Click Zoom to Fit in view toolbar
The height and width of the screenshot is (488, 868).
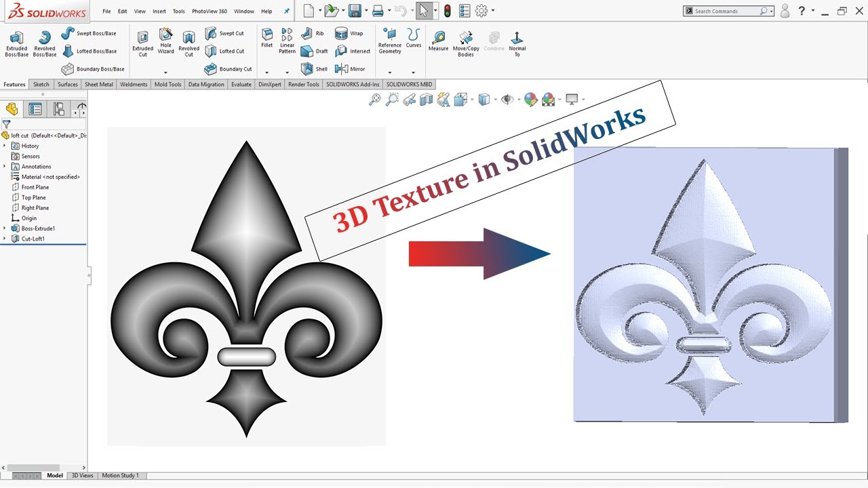(375, 100)
